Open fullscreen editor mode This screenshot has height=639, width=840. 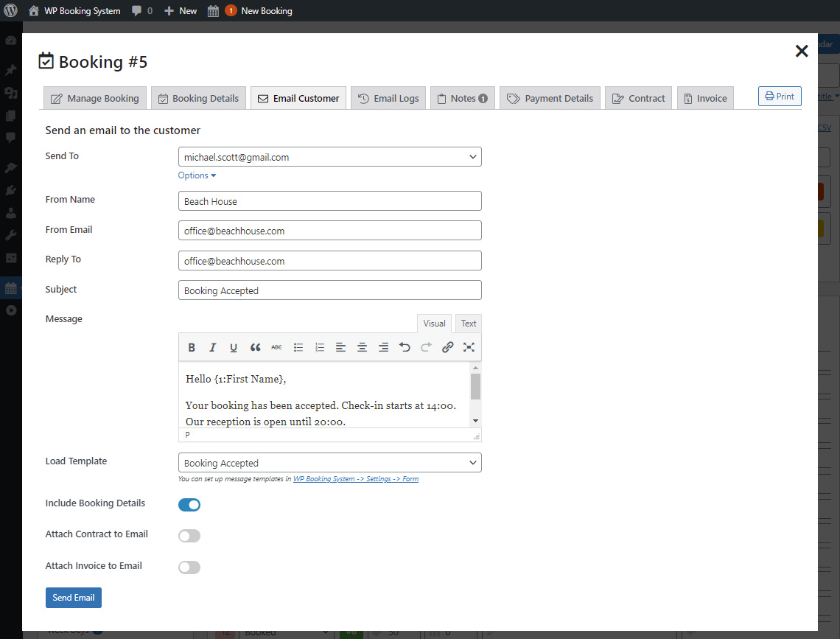pos(469,348)
